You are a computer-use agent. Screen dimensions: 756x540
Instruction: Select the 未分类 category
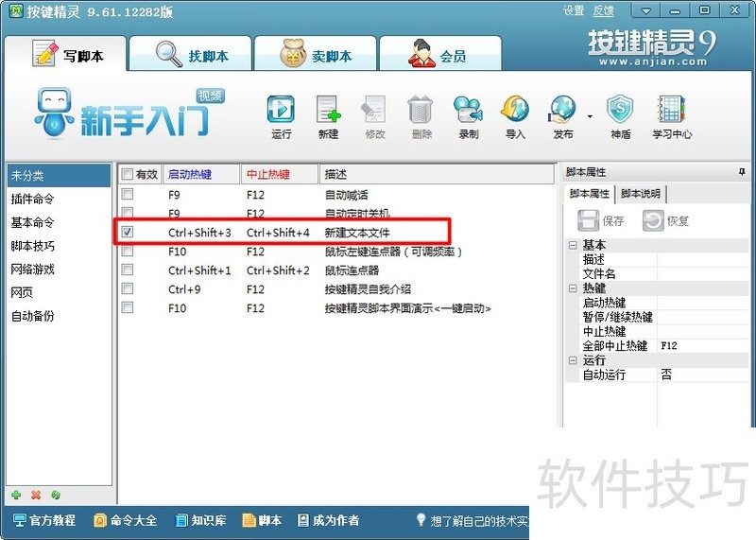point(59,175)
